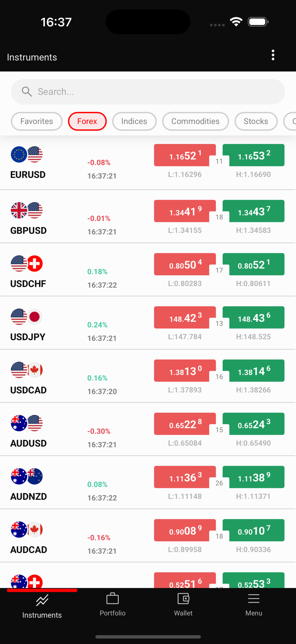
Task: Tap the Instruments chart icon
Action: 42,600
